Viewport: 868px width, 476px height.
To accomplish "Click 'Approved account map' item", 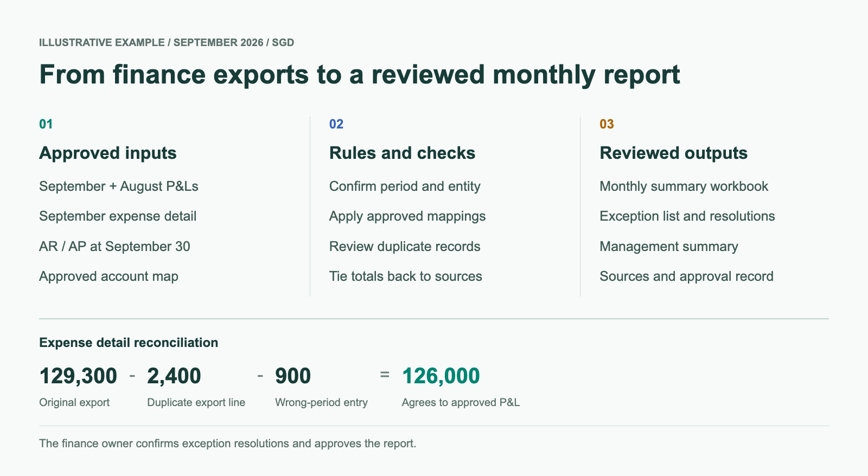I will tap(108, 276).
